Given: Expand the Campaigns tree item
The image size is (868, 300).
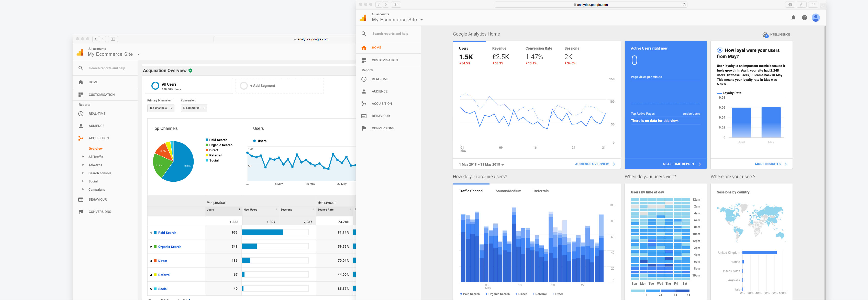Looking at the screenshot, I should 83,189.
